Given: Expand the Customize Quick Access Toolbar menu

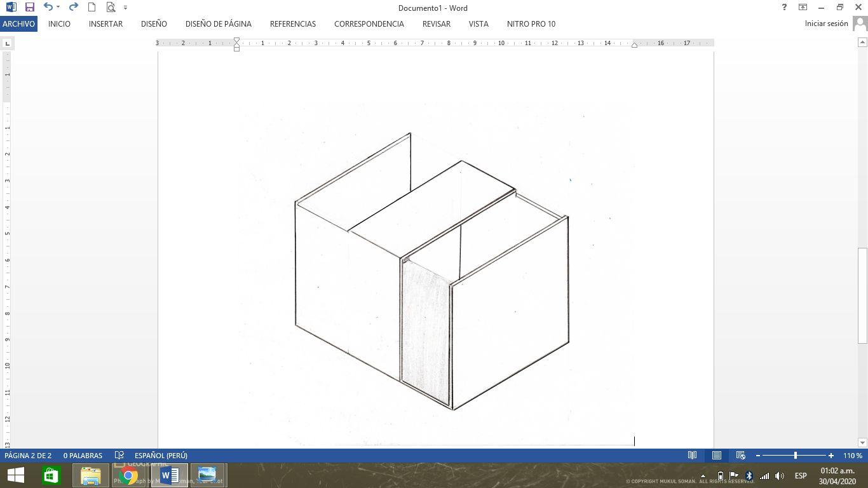Looking at the screenshot, I should 125,8.
